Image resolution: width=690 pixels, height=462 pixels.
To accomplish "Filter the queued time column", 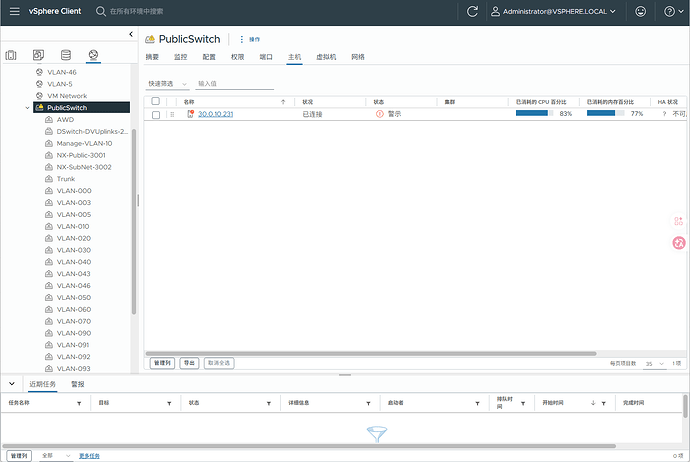I will point(523,403).
